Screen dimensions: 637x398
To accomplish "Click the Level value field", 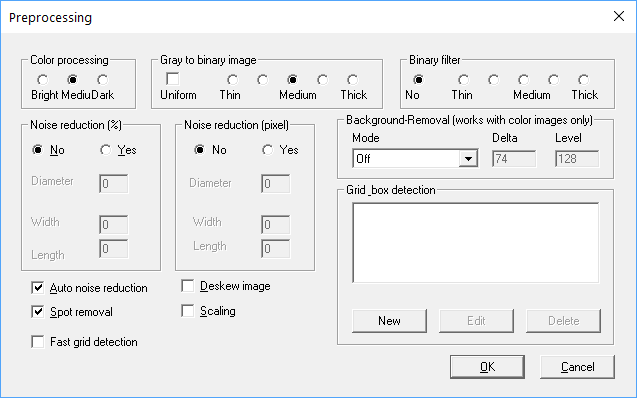I will [x=577, y=158].
